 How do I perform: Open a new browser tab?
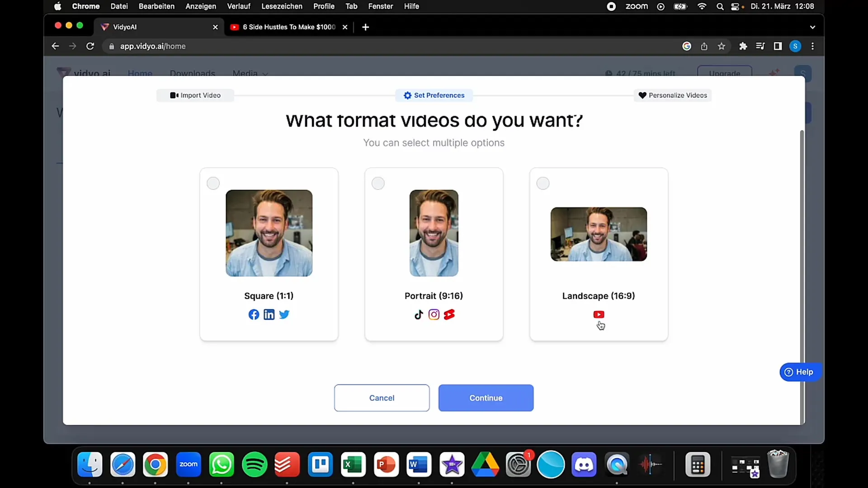tap(366, 27)
